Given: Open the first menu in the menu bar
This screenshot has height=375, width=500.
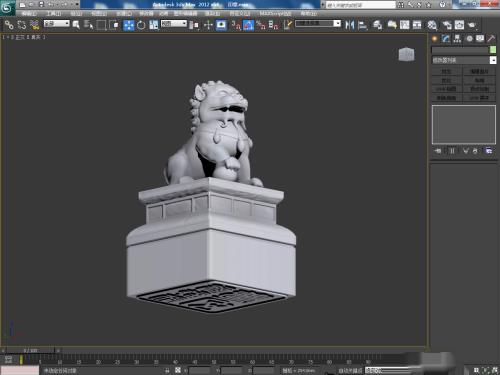Looking at the screenshot, I should coord(29,14).
